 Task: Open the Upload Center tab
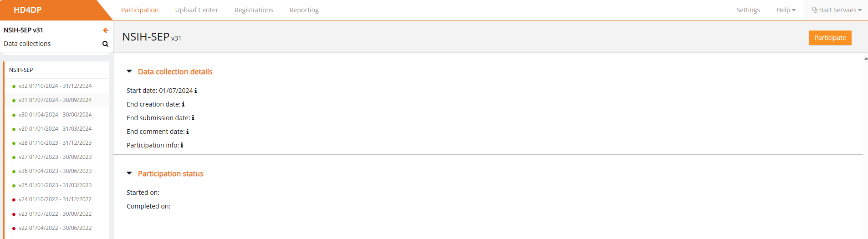coord(196,10)
